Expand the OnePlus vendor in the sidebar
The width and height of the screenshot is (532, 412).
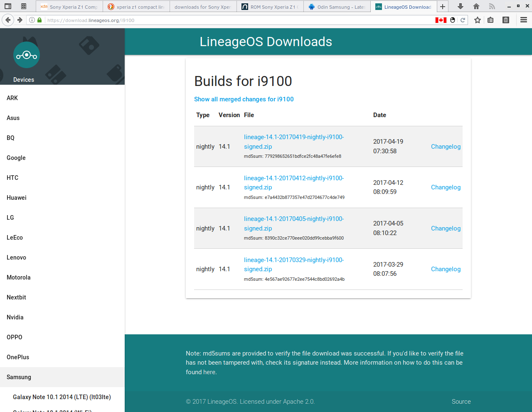tap(62, 357)
